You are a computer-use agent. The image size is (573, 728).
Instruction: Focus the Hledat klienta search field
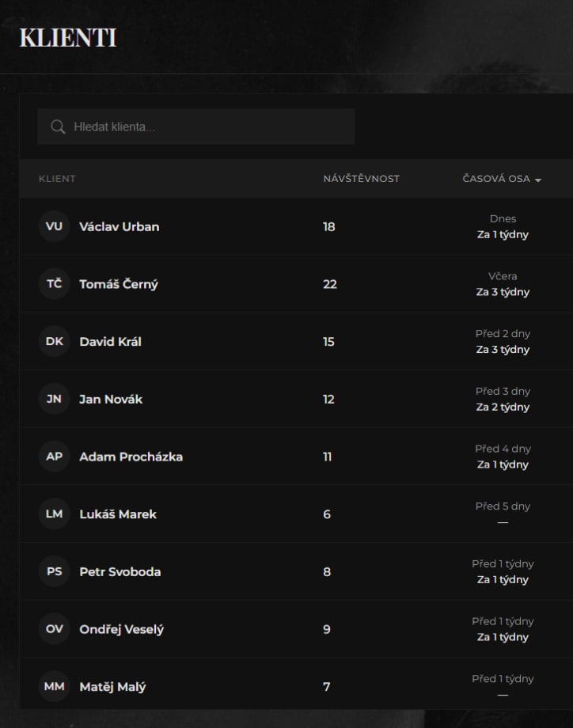tap(206, 127)
